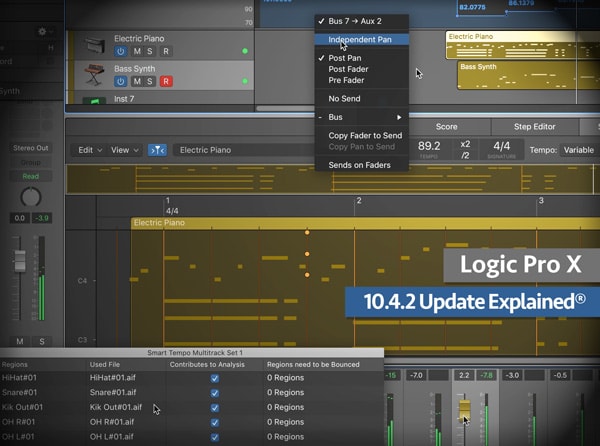This screenshot has width=600, height=446.
Task: Toggle power button on Electric Piano track
Action: tap(121, 51)
